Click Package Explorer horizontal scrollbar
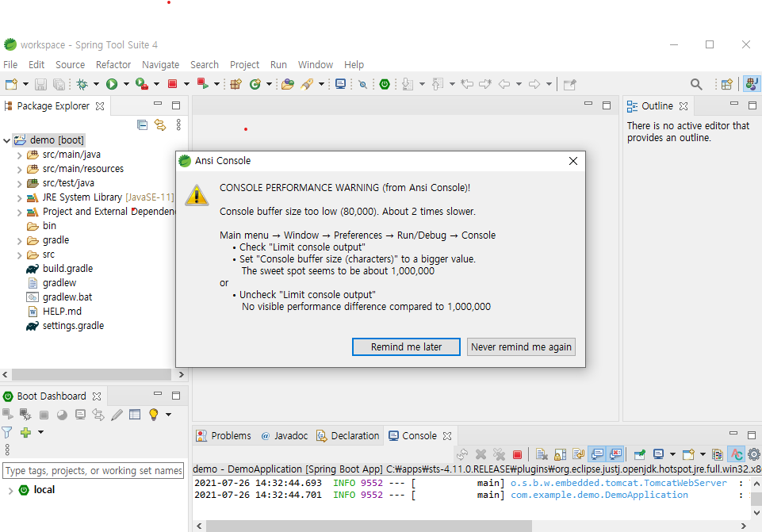The height and width of the screenshot is (532, 762). (x=91, y=374)
